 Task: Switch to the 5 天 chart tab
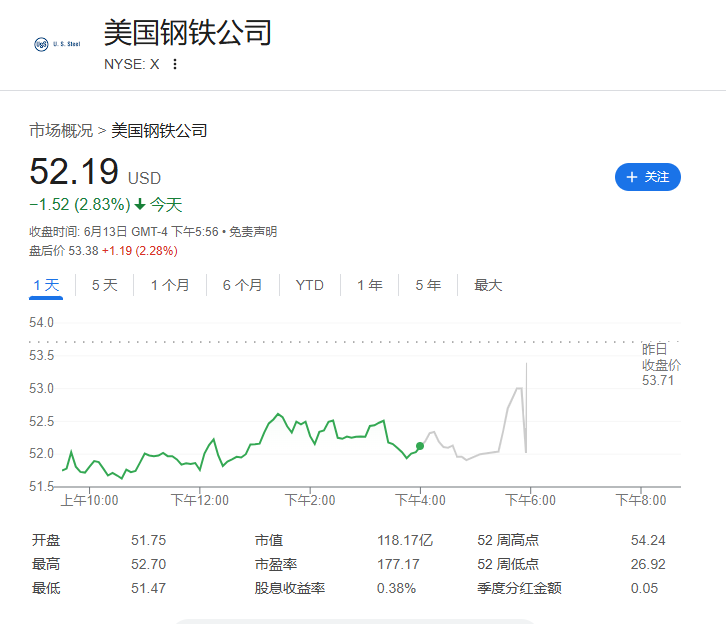[x=104, y=285]
